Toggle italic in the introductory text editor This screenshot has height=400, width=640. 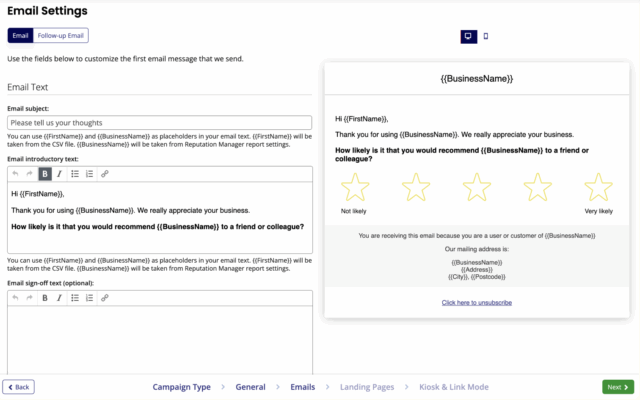[x=59, y=174]
